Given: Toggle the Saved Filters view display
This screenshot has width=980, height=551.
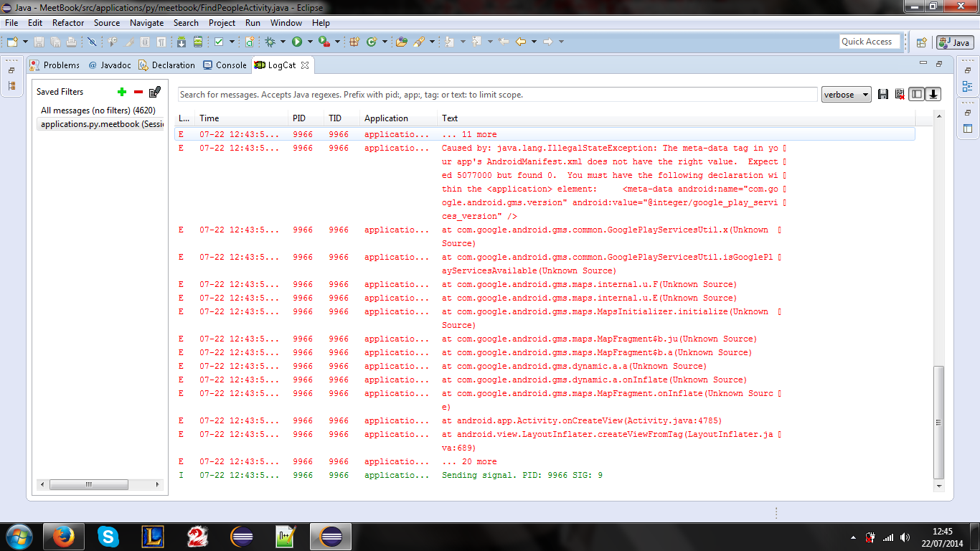Looking at the screenshot, I should click(916, 95).
